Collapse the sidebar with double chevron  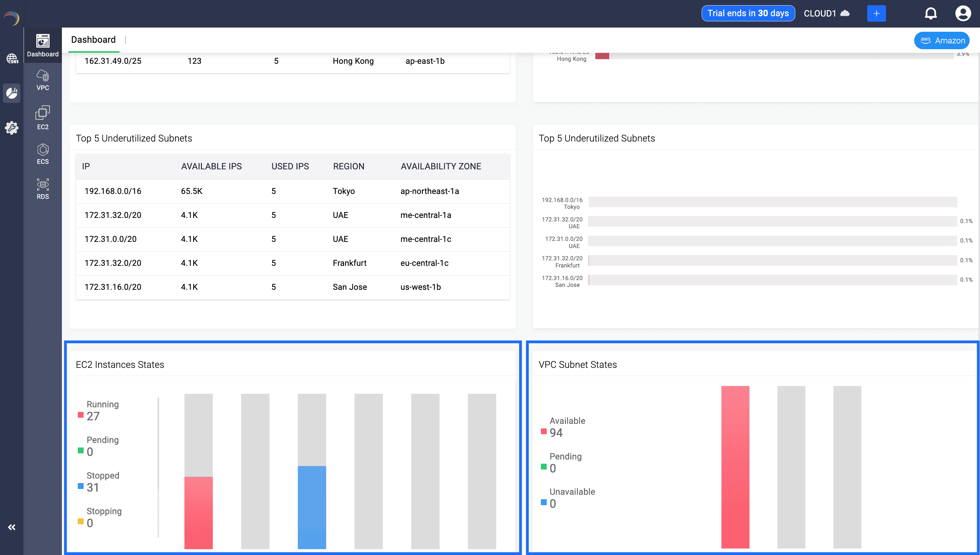(x=12, y=527)
